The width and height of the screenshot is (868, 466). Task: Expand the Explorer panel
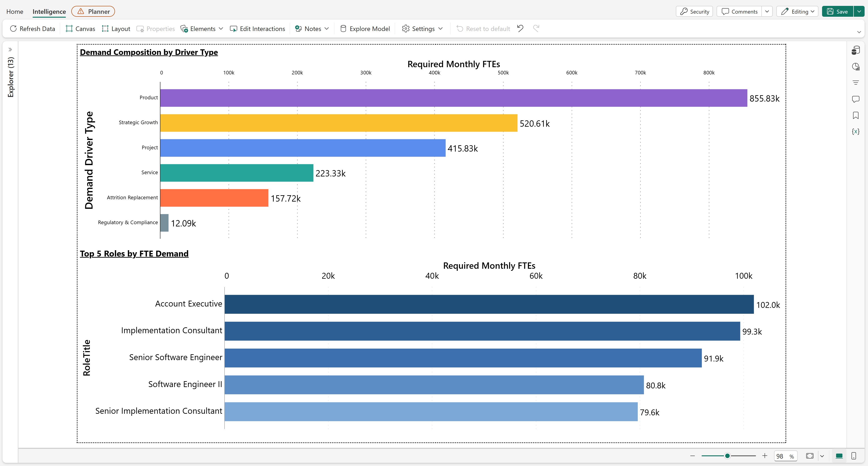(x=10, y=50)
